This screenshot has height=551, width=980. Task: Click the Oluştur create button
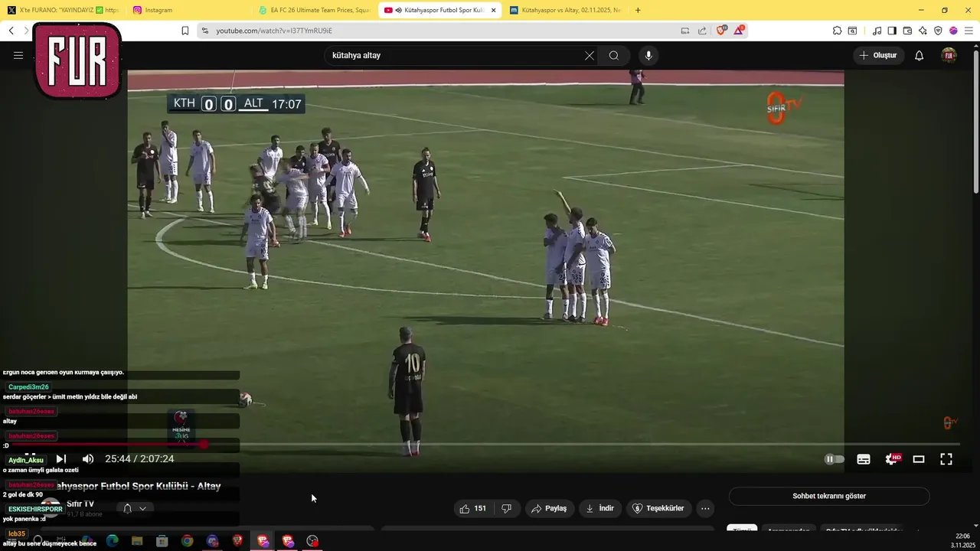[878, 55]
